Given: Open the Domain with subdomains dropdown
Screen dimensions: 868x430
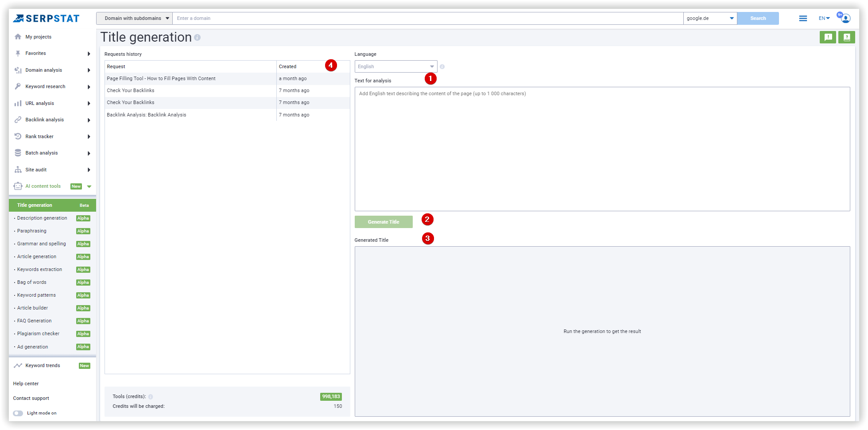Looking at the screenshot, I should 135,18.
